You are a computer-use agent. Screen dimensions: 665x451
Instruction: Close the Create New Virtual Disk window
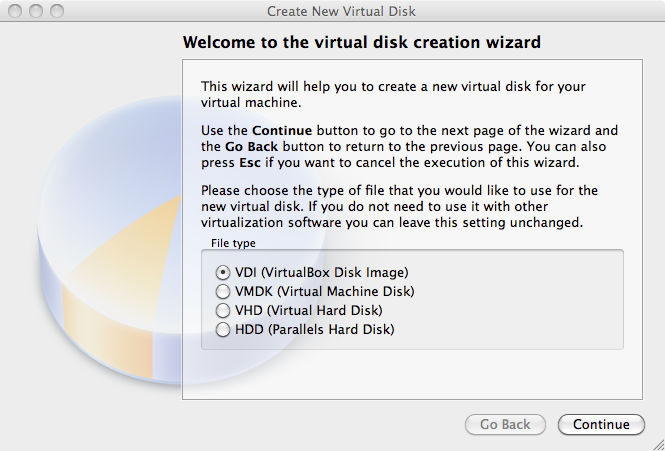pyautogui.click(x=15, y=11)
